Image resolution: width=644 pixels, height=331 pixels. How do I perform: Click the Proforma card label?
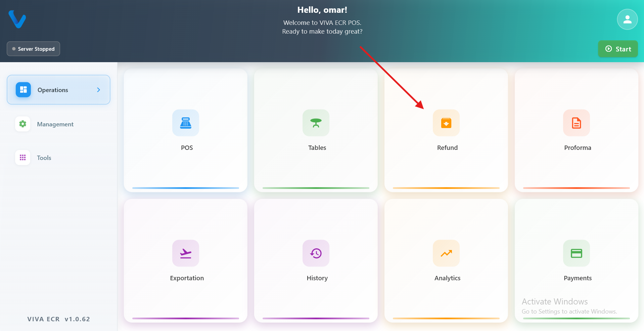coord(578,148)
